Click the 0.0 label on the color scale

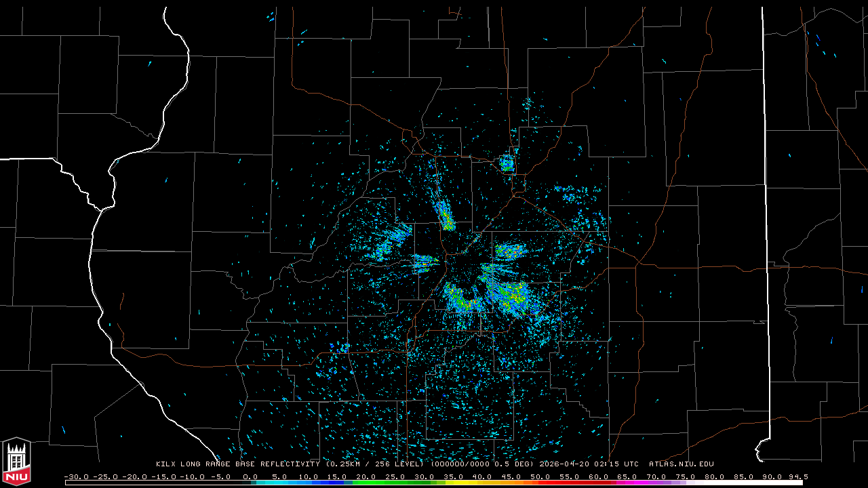250,476
